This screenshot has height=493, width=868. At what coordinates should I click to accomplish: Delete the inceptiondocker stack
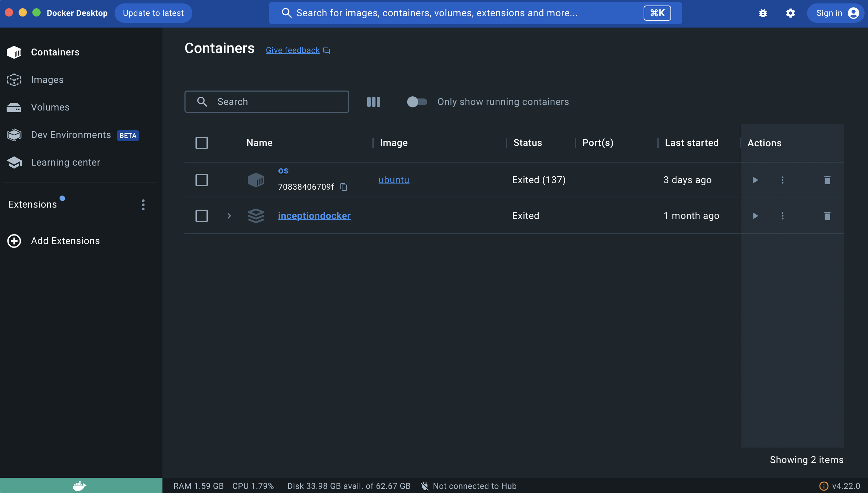827,216
